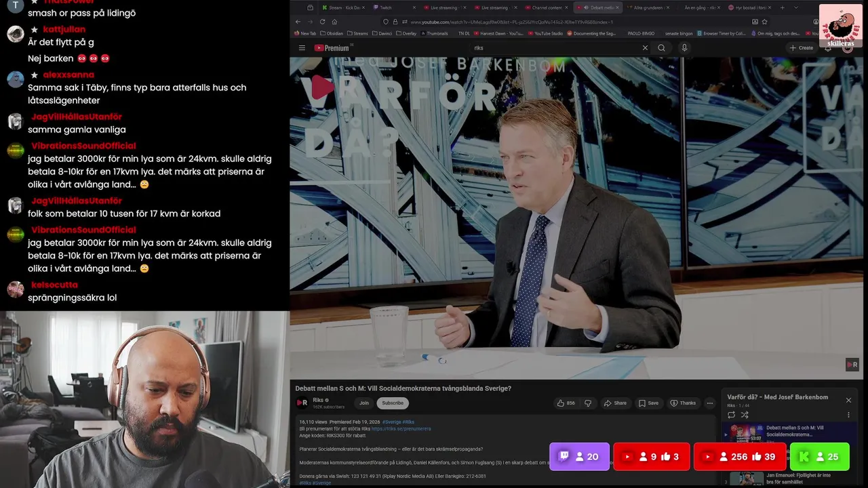Open the YouTube Create button
This screenshot has width=868, height=488.
[x=802, y=48]
